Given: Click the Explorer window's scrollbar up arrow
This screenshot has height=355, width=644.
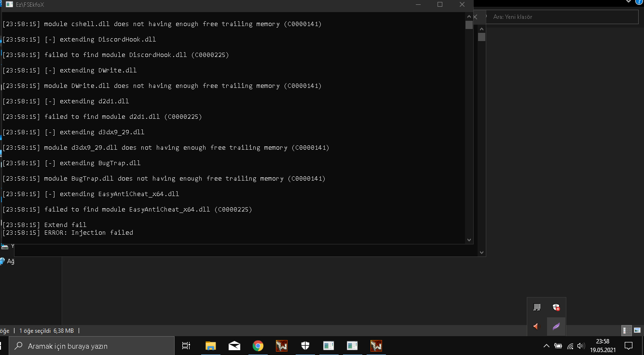Looking at the screenshot, I should point(481,29).
